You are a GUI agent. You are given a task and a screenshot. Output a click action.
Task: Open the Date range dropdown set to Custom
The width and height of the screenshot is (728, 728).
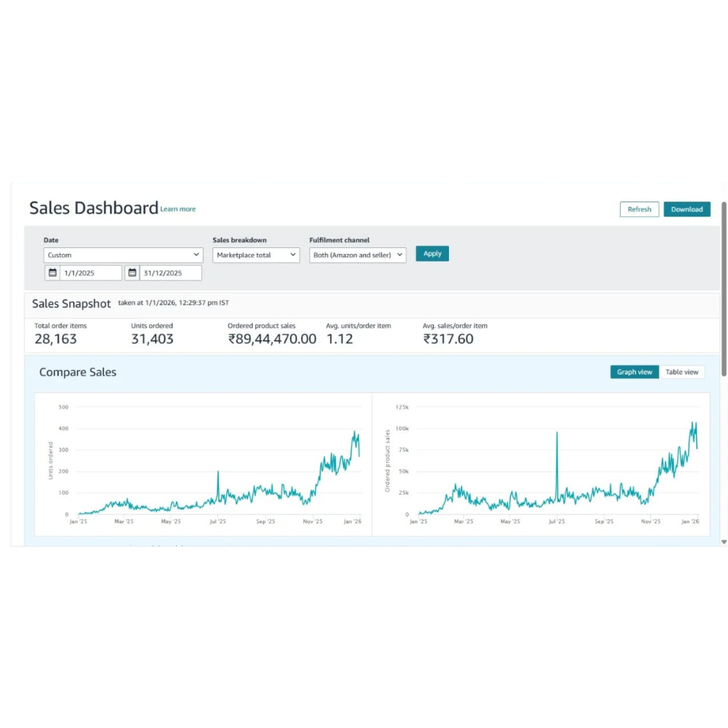point(123,255)
